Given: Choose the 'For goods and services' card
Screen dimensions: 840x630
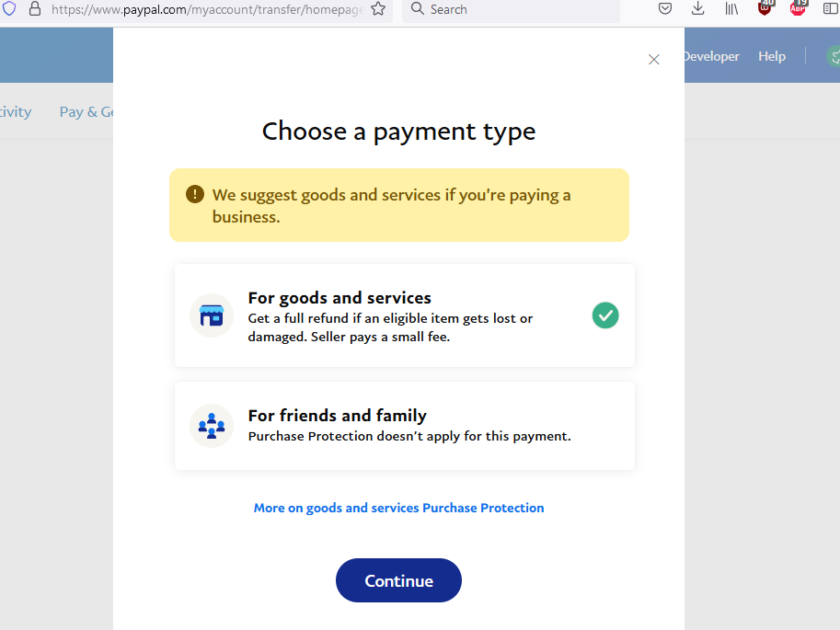Looking at the screenshot, I should click(404, 315).
